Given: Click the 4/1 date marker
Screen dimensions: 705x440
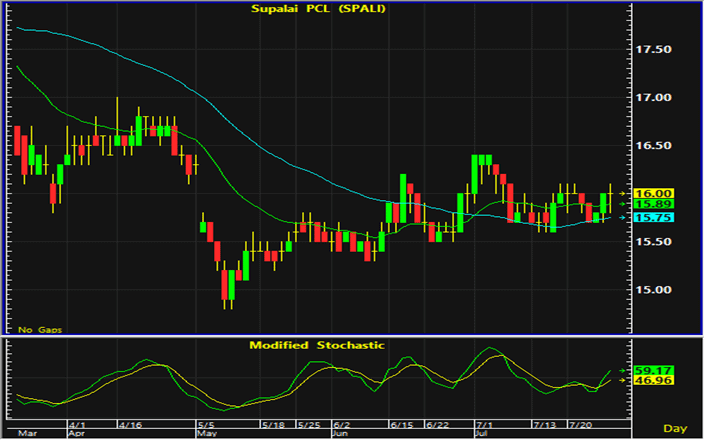Looking at the screenshot, I should coord(78,425).
